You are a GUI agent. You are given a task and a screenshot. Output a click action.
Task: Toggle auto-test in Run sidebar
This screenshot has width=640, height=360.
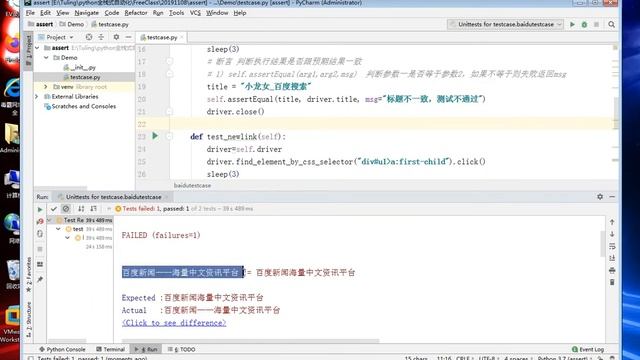pyautogui.click(x=40, y=233)
